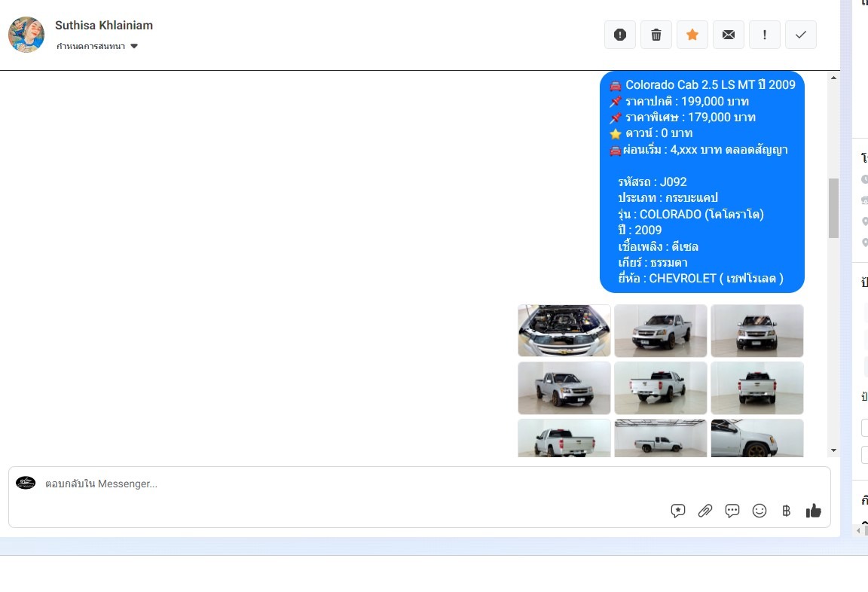Send a thumbs up like
This screenshot has height=592, width=868.
pyautogui.click(x=814, y=511)
